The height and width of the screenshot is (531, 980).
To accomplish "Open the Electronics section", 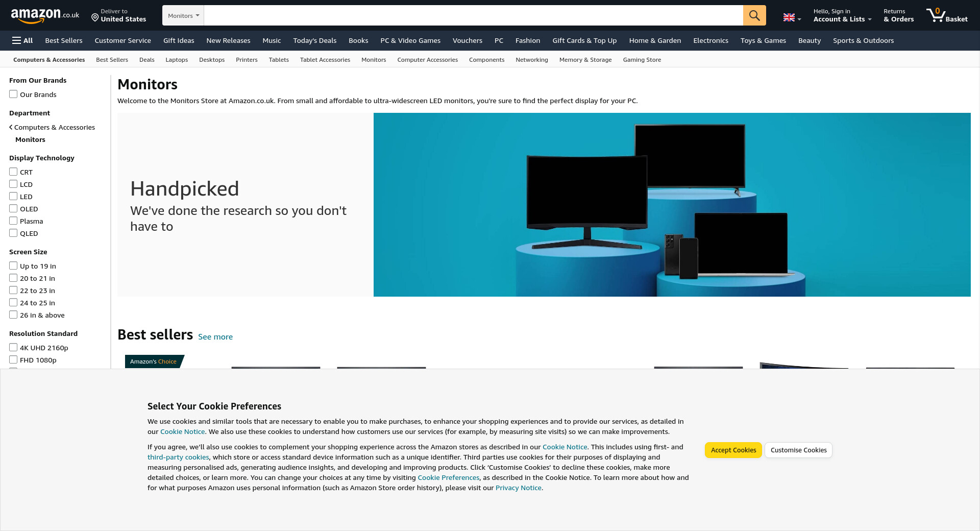I will 710,40.
